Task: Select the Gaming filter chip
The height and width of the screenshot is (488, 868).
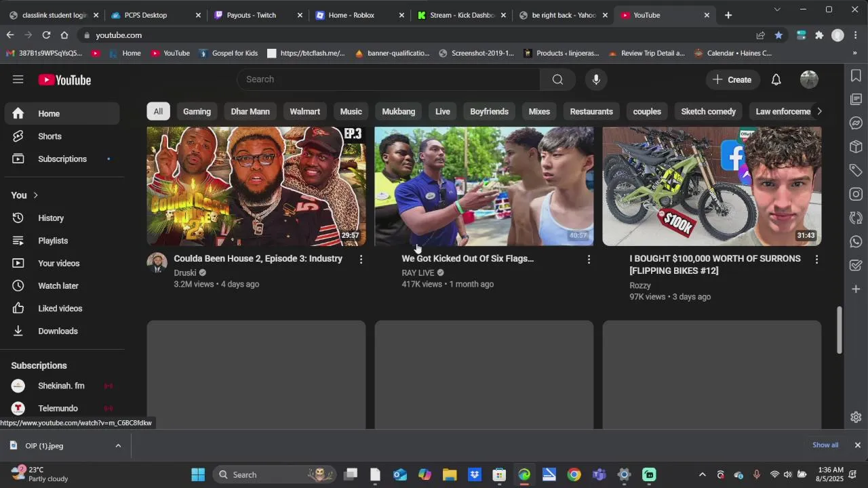Action: coord(197,111)
